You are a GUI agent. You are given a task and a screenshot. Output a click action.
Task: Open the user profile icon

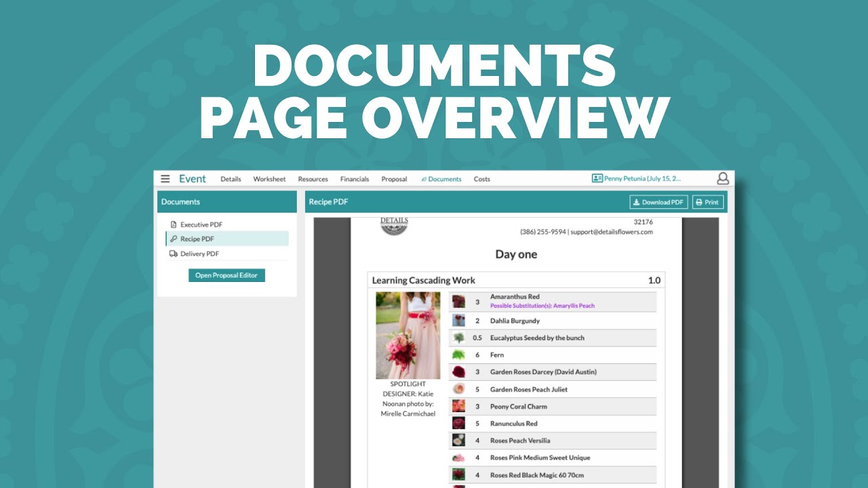(x=723, y=178)
